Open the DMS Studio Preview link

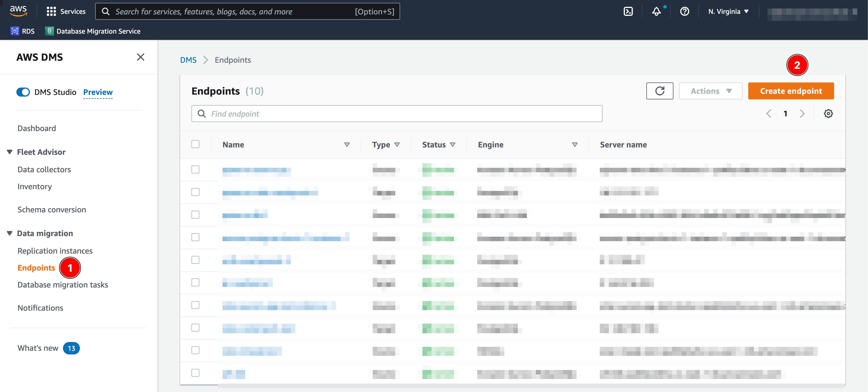[x=98, y=92]
